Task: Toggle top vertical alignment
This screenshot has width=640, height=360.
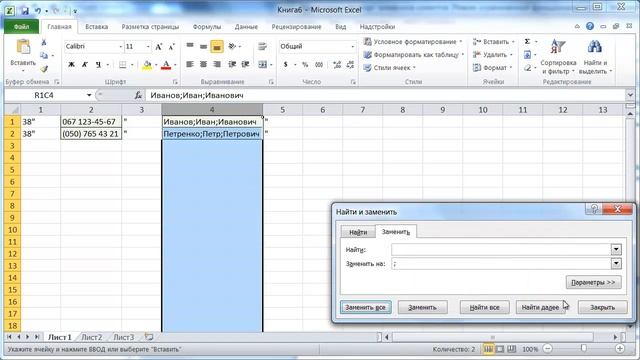Action: pyautogui.click(x=190, y=46)
